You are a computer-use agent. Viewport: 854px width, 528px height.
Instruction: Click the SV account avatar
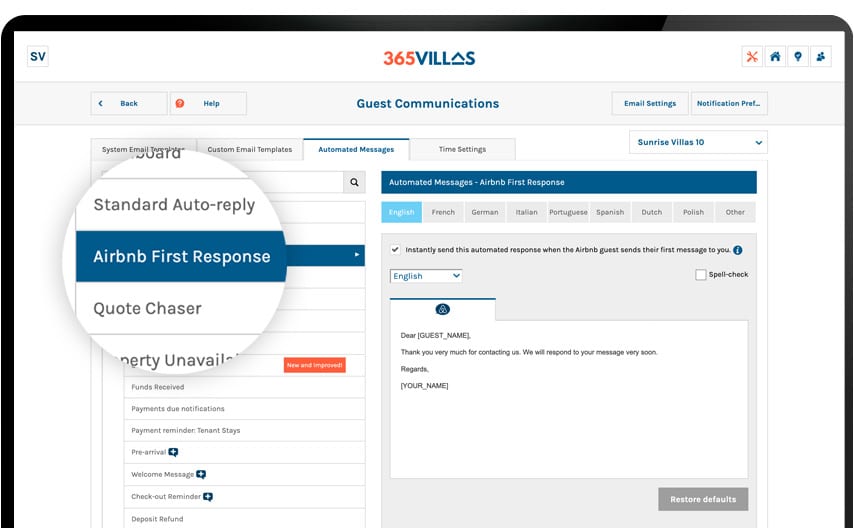tap(37, 57)
